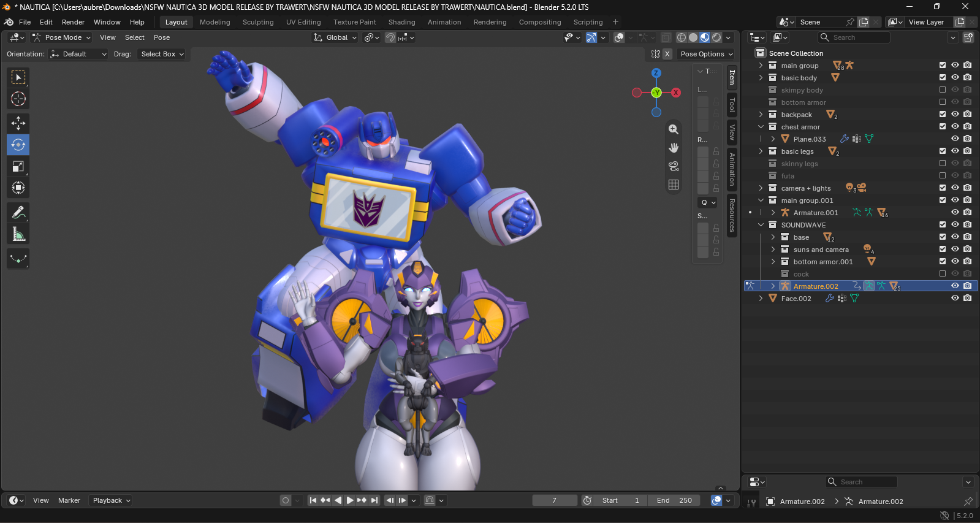
Task: Click the Blender logo menu icon
Action: tap(9, 22)
